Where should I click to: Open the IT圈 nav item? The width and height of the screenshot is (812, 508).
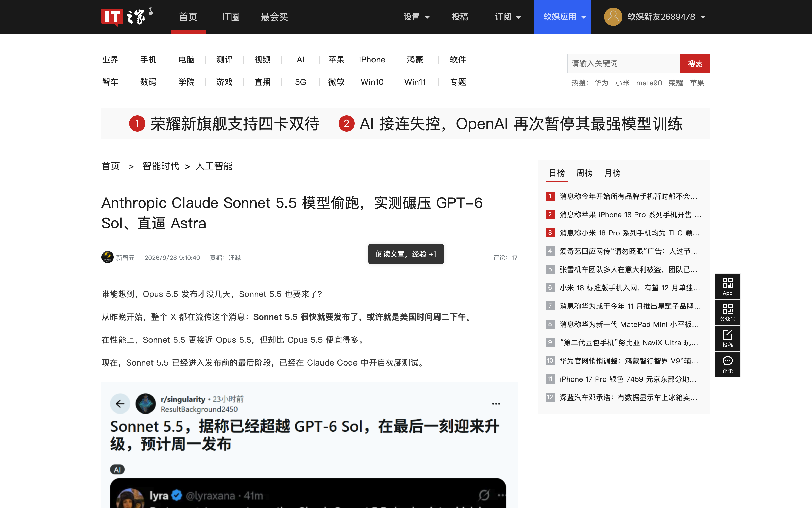[231, 17]
